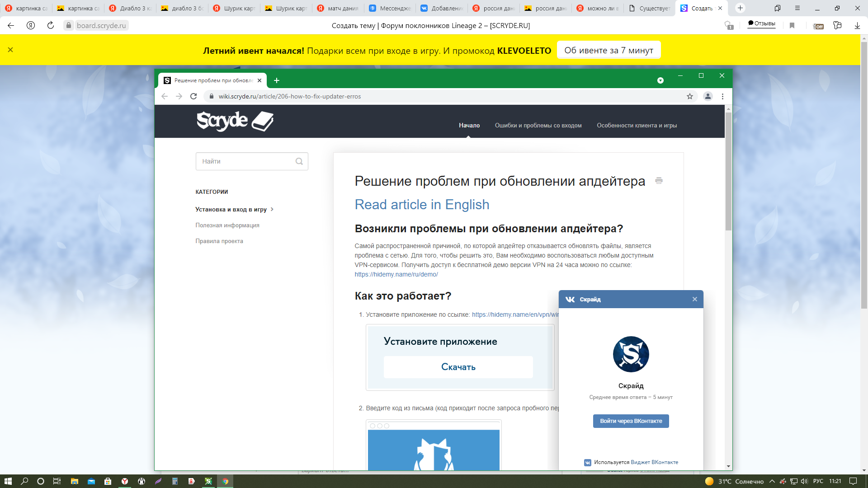Close the yellow event banner
Viewport: 868px width, 488px height.
10,50
